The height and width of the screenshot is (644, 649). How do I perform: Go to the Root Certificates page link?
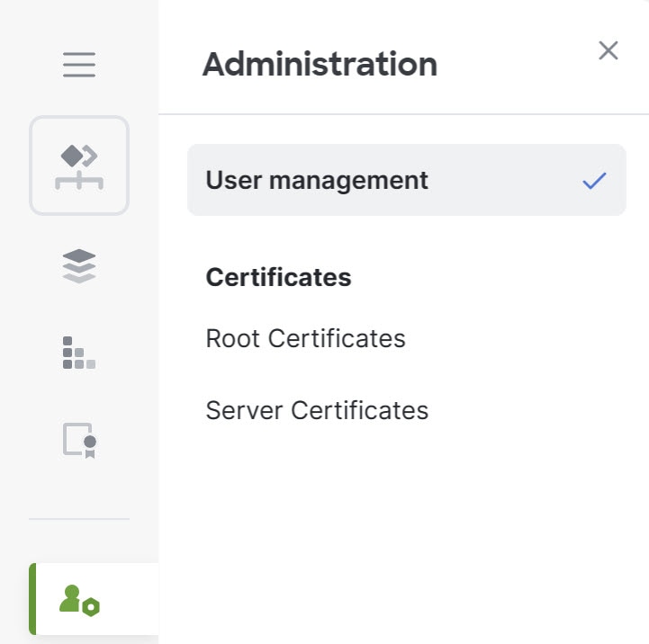pos(305,338)
